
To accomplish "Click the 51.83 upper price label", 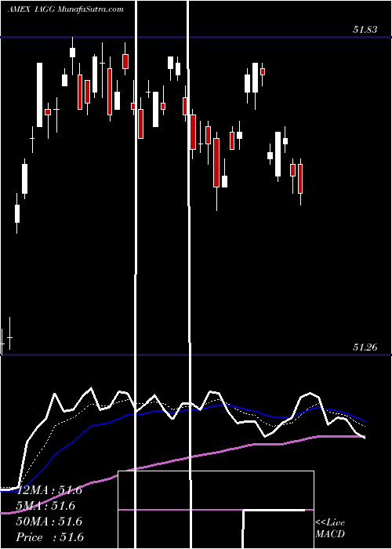I will click(x=365, y=30).
